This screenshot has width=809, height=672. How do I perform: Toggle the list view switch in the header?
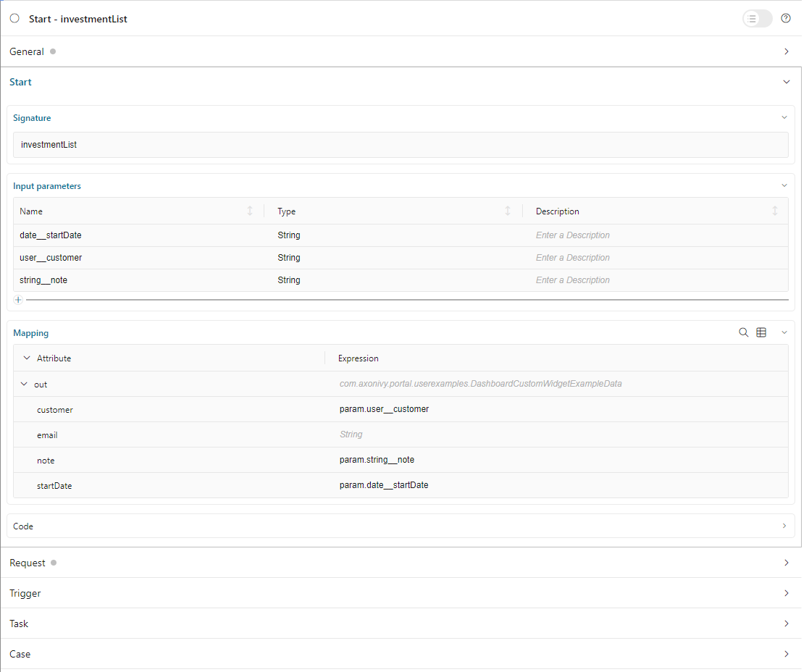click(x=757, y=18)
